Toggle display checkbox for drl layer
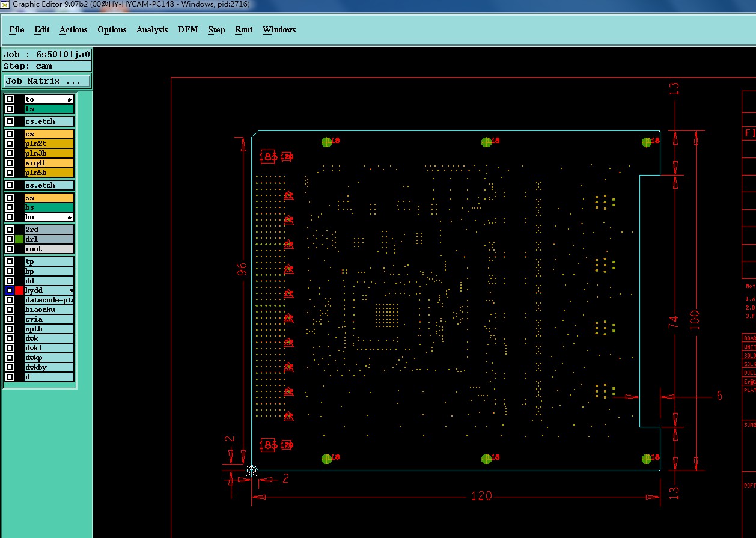The width and height of the screenshot is (756, 538). click(x=10, y=239)
